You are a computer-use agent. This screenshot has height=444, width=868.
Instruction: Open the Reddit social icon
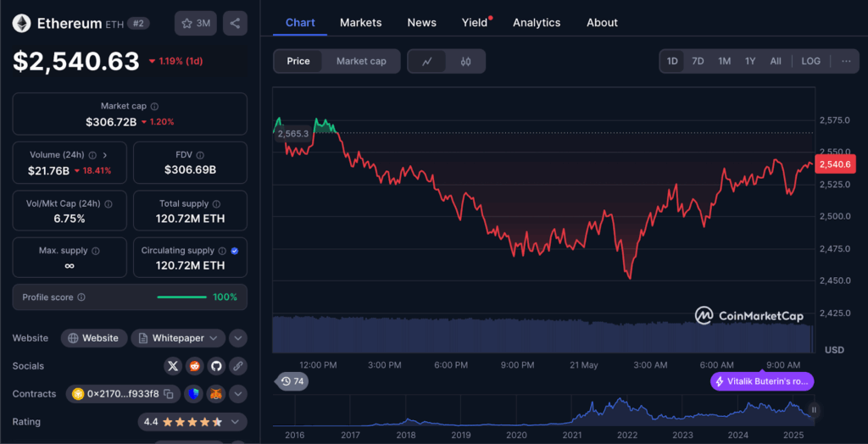click(195, 366)
